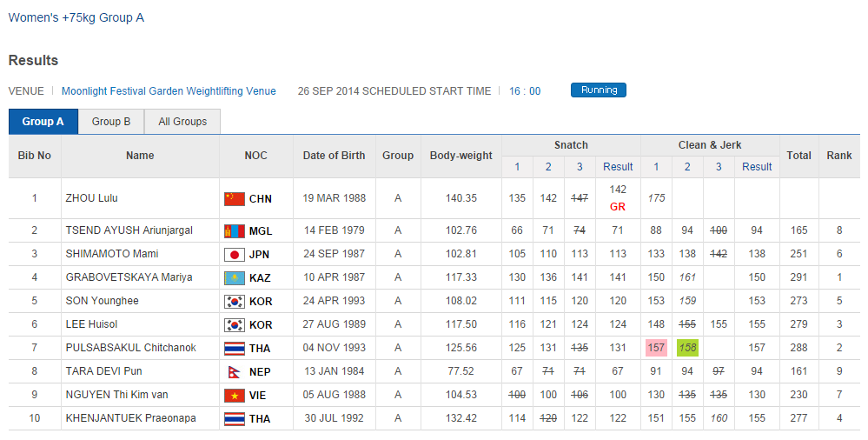Image resolution: width=868 pixels, height=440 pixels.
Task: Click the Clean & Jerk Result header
Action: pos(757,167)
